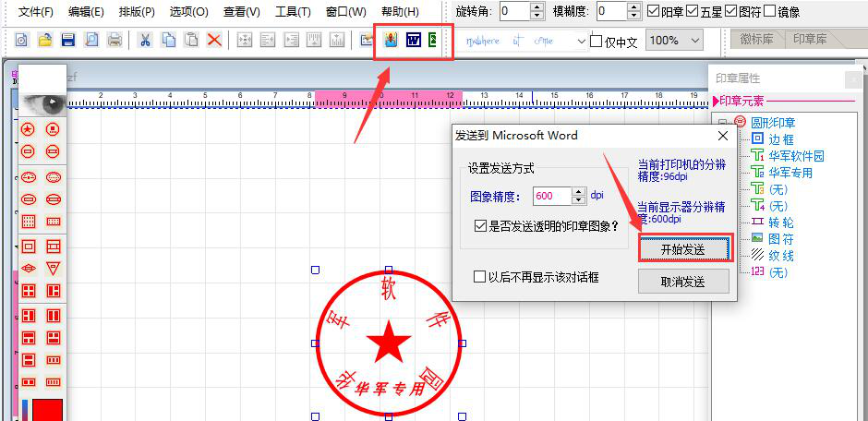Click the 取消发送 button
Image resolution: width=868 pixels, height=421 pixels.
coord(683,282)
